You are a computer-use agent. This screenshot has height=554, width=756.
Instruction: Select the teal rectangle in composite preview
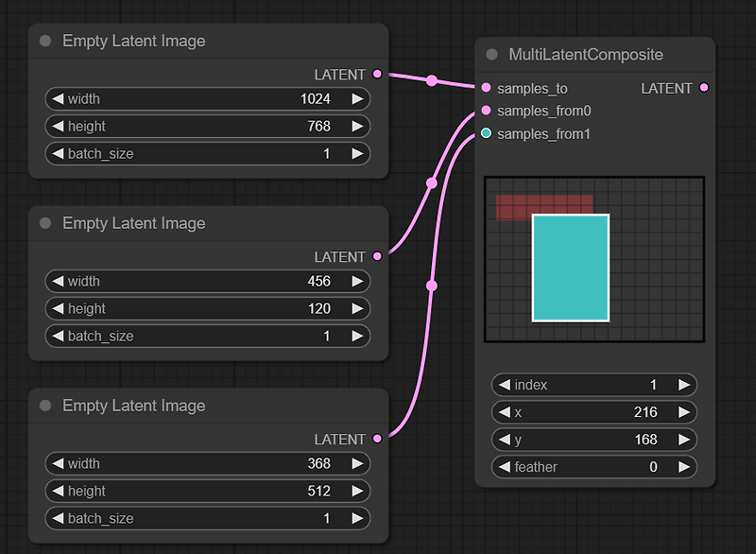tap(571, 268)
